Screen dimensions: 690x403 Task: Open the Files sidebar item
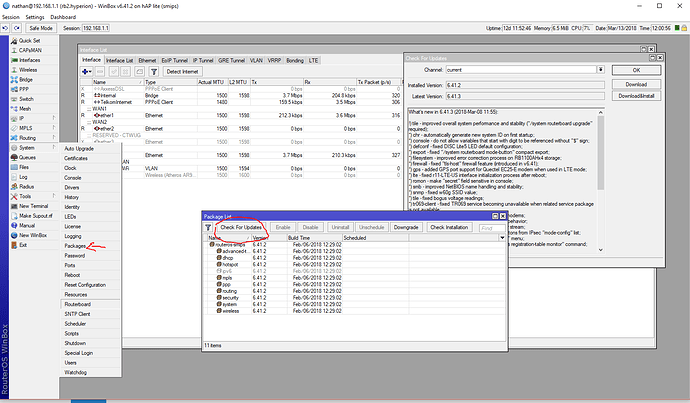point(22,165)
